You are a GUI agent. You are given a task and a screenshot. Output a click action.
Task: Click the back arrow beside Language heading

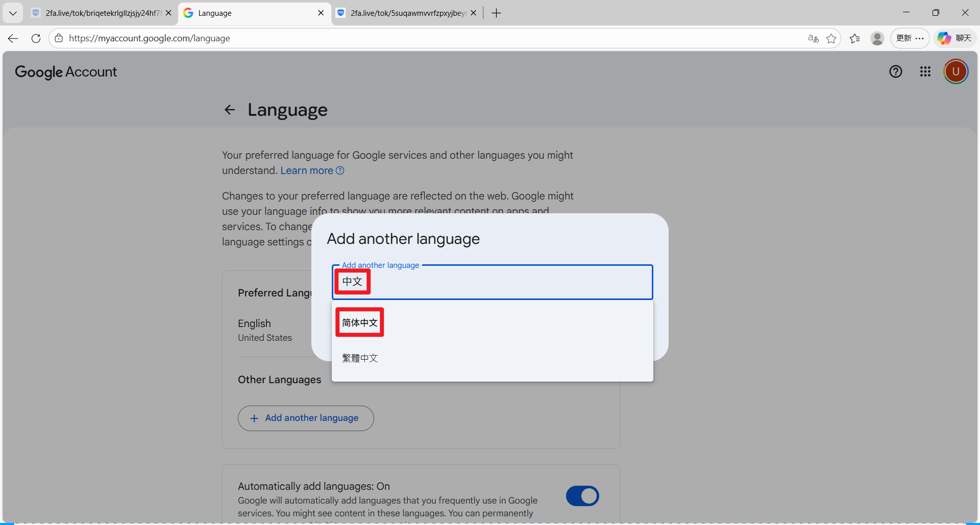230,110
